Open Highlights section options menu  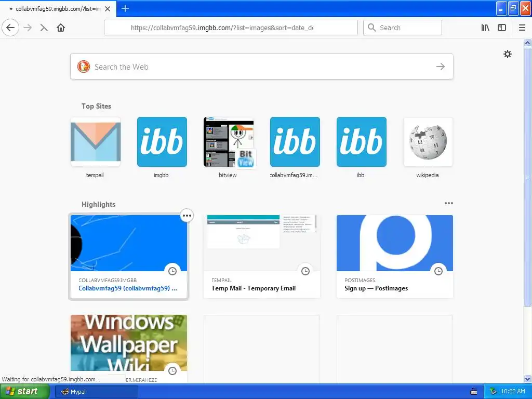pyautogui.click(x=448, y=203)
